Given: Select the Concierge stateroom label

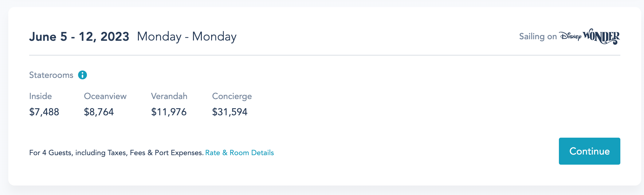Looking at the screenshot, I should coord(232,96).
